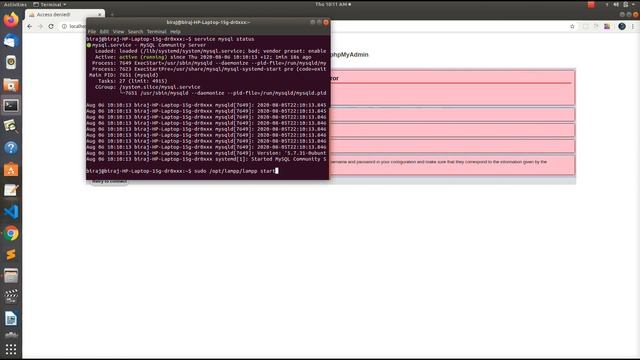Image resolution: width=640 pixels, height=360 pixels.
Task: Open the Terminal app menu dropdown in top bar
Action: point(50,4)
